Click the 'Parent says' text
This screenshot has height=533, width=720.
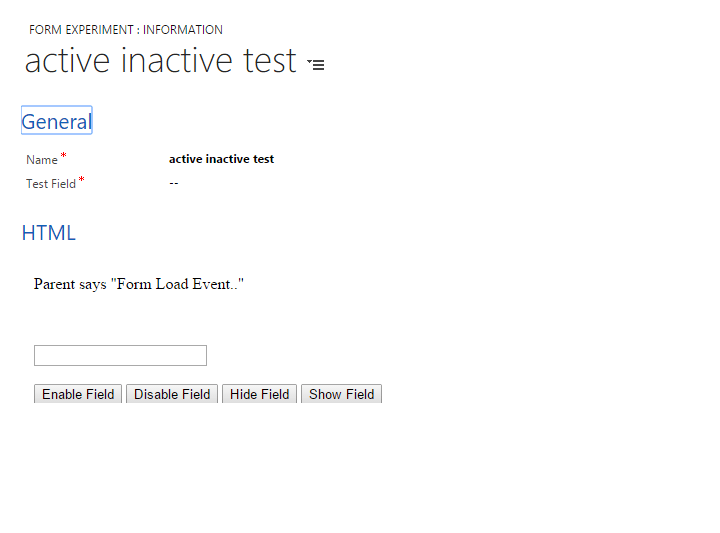69,284
